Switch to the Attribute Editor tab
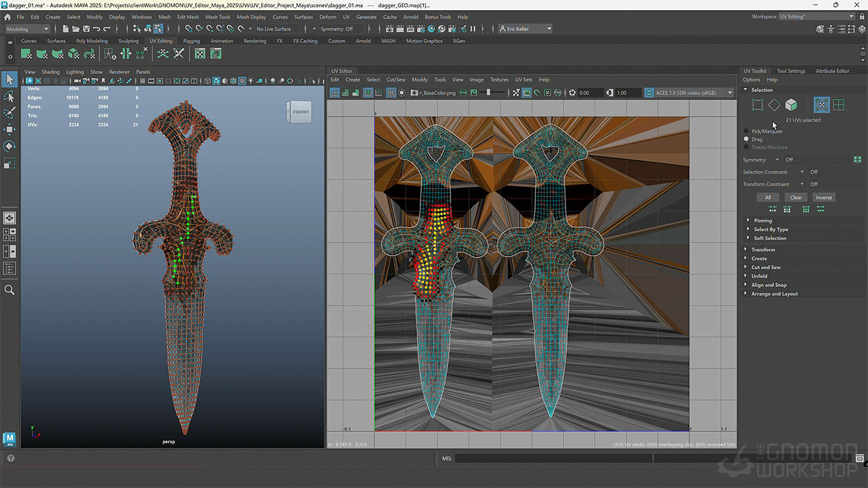 [832, 71]
